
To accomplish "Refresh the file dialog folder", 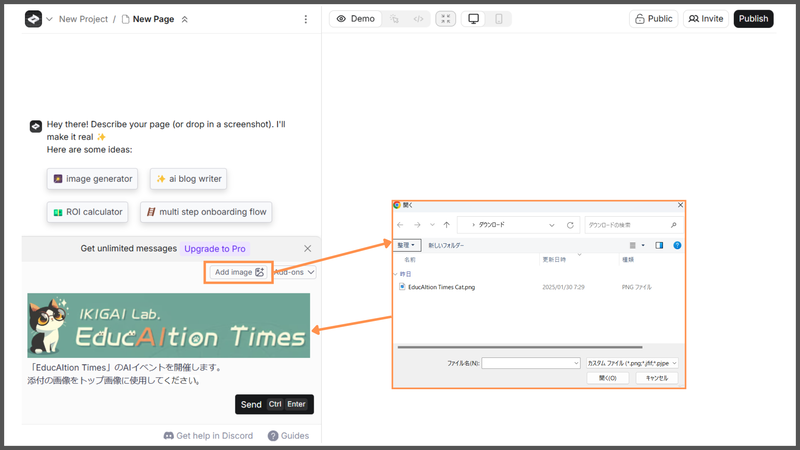I will 570,225.
